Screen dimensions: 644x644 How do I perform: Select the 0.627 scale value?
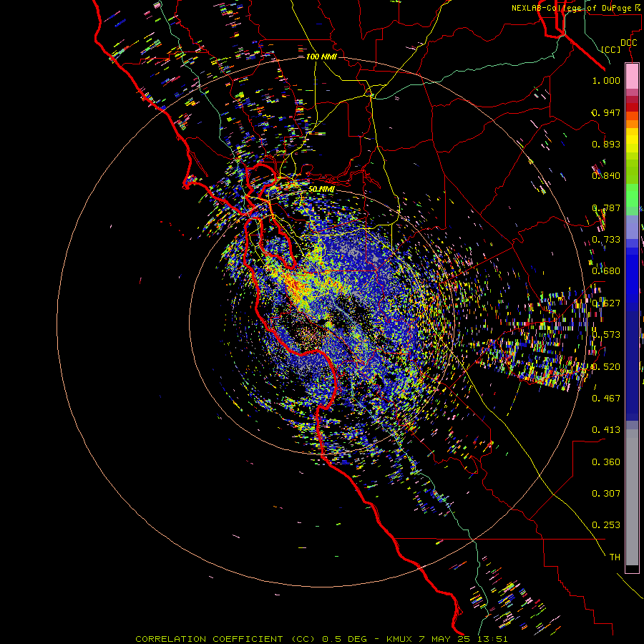(x=606, y=303)
